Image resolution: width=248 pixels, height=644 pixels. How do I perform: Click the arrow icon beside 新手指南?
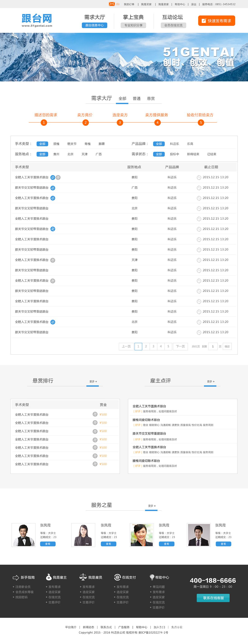(x=16, y=577)
